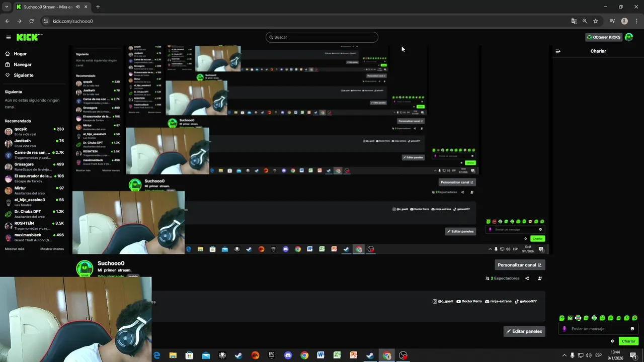Click the user icon beside share
Viewport: 644px width, 362px height.
click(x=540, y=278)
